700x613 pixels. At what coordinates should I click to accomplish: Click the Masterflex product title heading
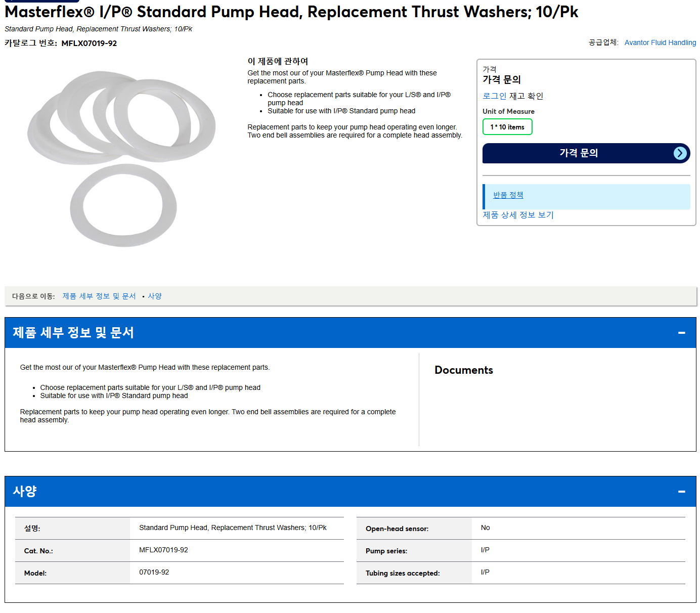(x=291, y=12)
